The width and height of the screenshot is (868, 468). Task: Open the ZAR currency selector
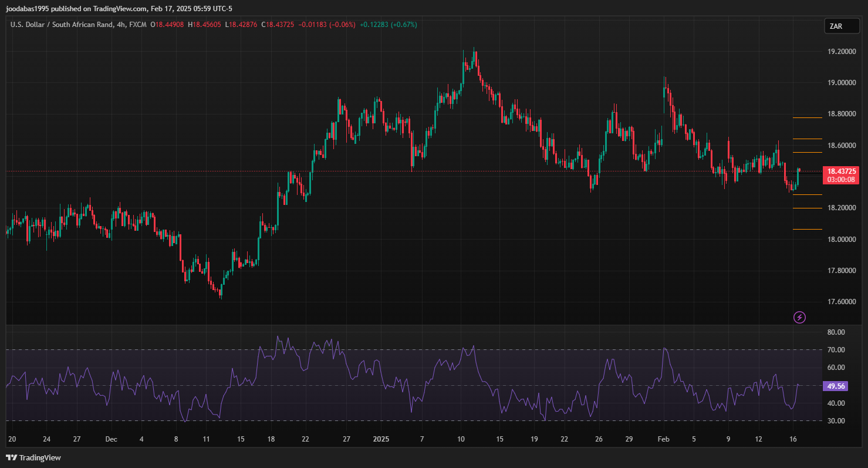pyautogui.click(x=842, y=26)
